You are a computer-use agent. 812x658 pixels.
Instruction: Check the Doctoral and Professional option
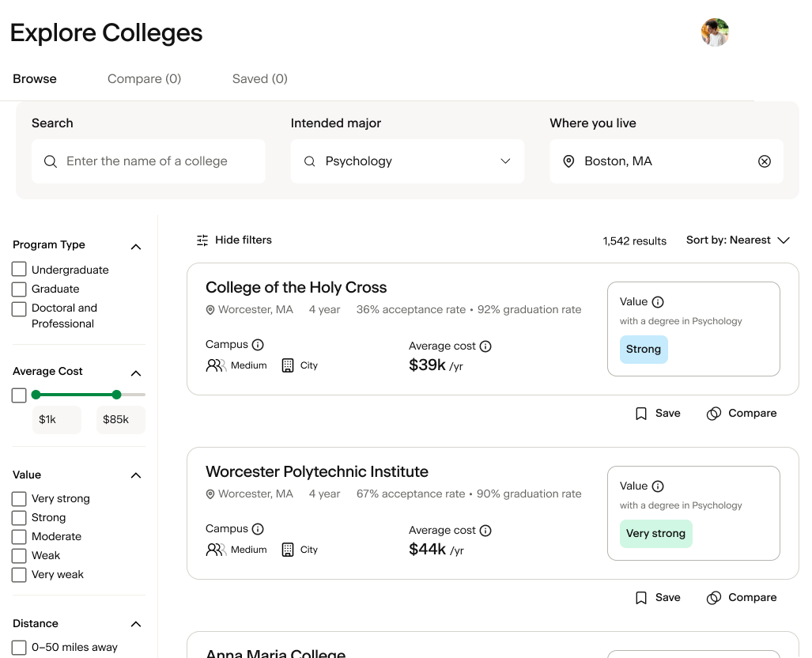(x=19, y=308)
